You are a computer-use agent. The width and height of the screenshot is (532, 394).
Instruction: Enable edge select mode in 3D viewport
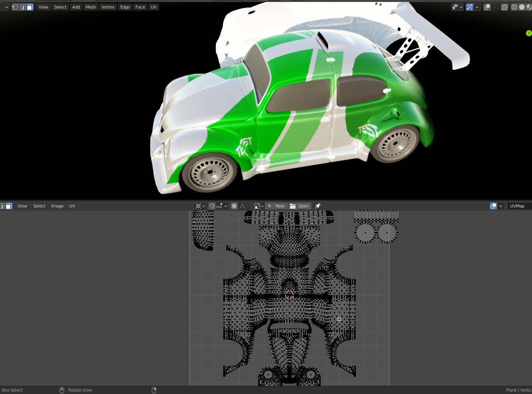(23, 7)
